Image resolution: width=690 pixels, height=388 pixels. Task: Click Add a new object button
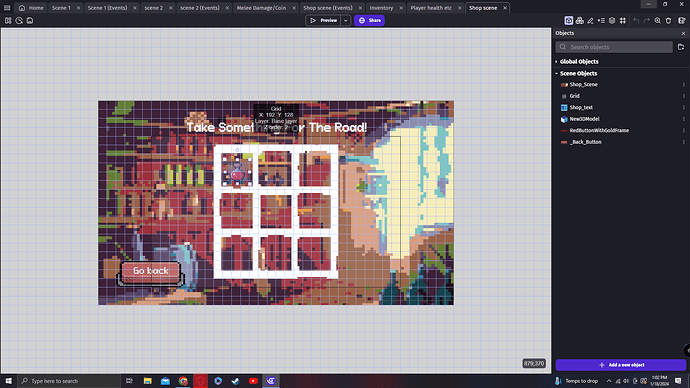(x=621, y=365)
